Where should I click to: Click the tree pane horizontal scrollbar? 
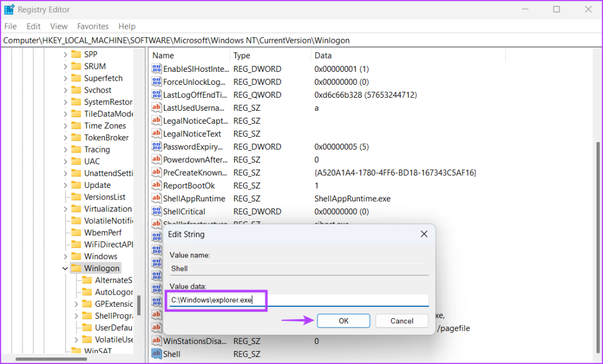pyautogui.click(x=51, y=359)
